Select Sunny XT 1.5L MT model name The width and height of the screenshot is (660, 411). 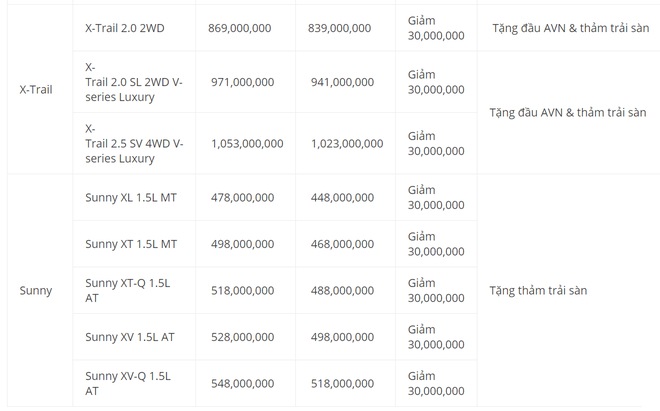[131, 244]
